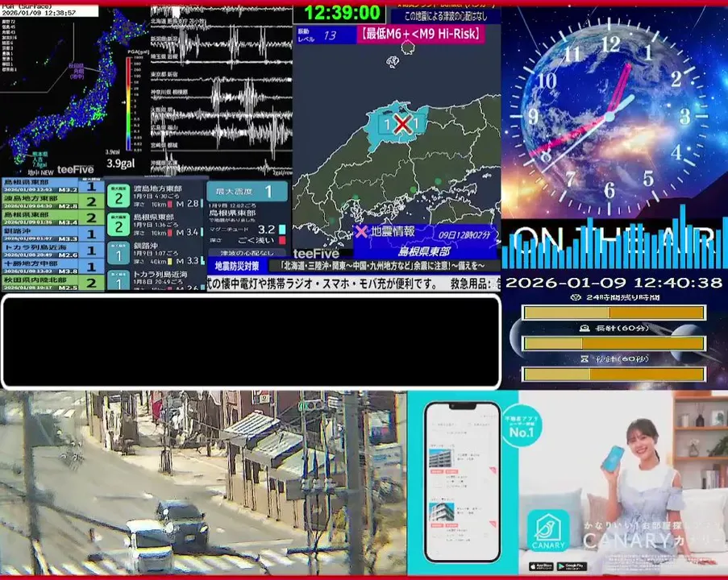The image size is (728, 580).
Task: Click the 秒針(60秒) progress bar
Action: (x=614, y=374)
